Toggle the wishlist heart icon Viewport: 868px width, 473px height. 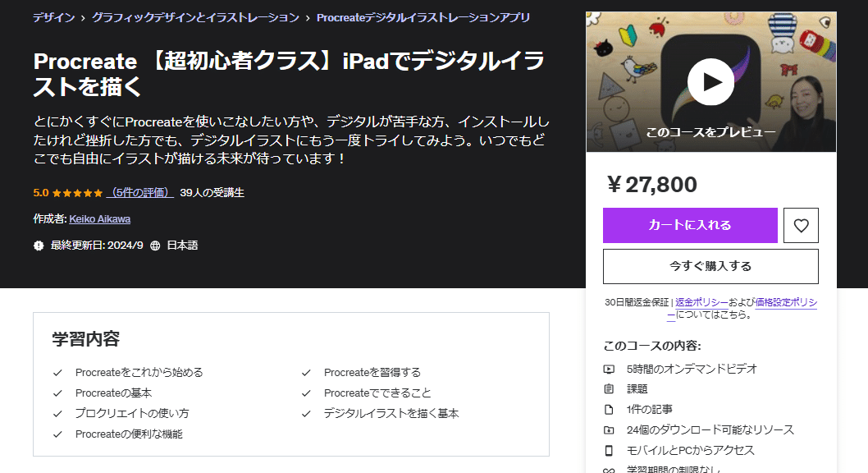801,225
